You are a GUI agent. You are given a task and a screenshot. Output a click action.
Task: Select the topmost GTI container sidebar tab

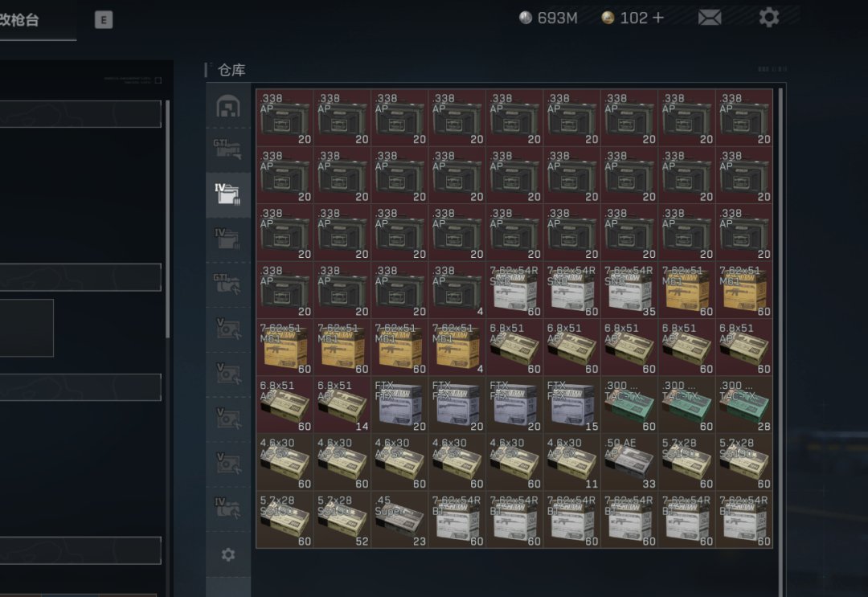[x=228, y=149]
